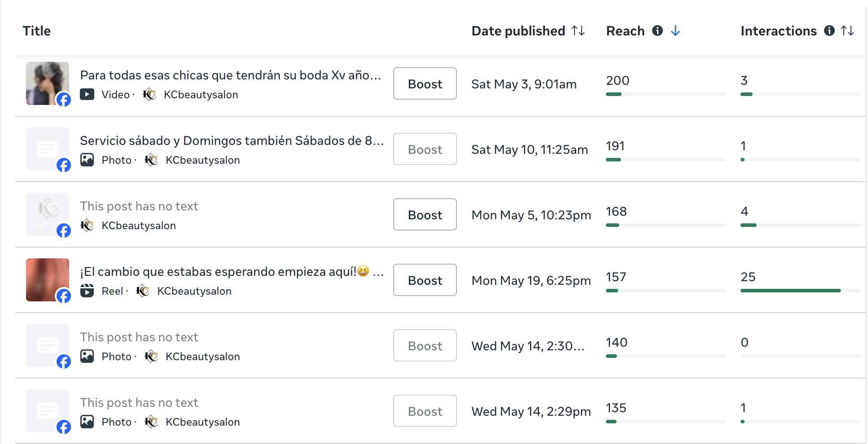Open the Servicio sábado y Domingos post title
868x444 pixels.
[x=232, y=140]
